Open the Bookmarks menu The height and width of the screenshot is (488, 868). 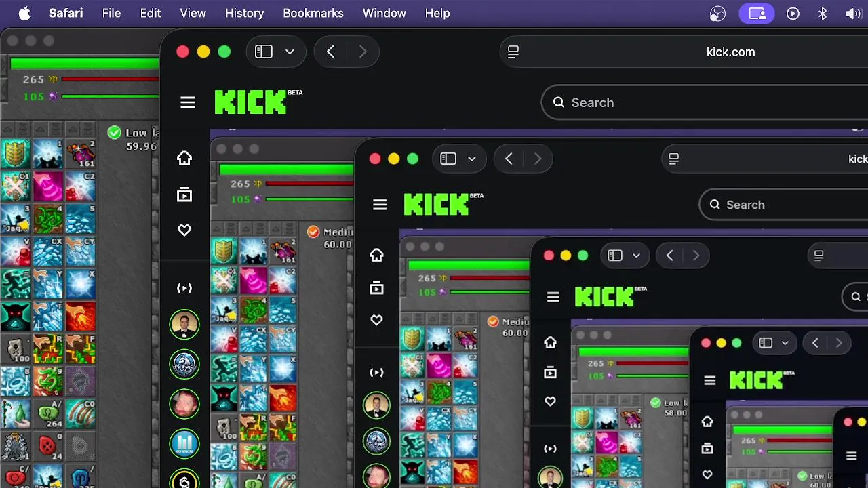pos(313,13)
